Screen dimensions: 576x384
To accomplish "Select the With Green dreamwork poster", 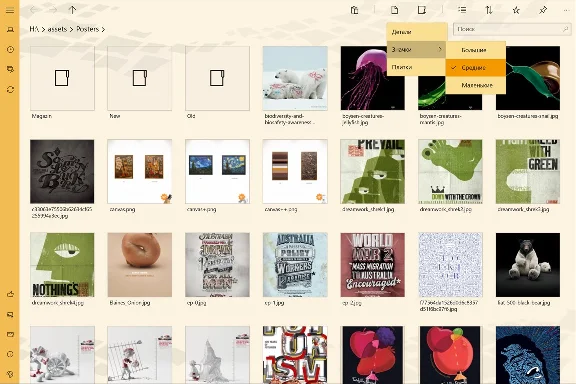I will click(528, 172).
